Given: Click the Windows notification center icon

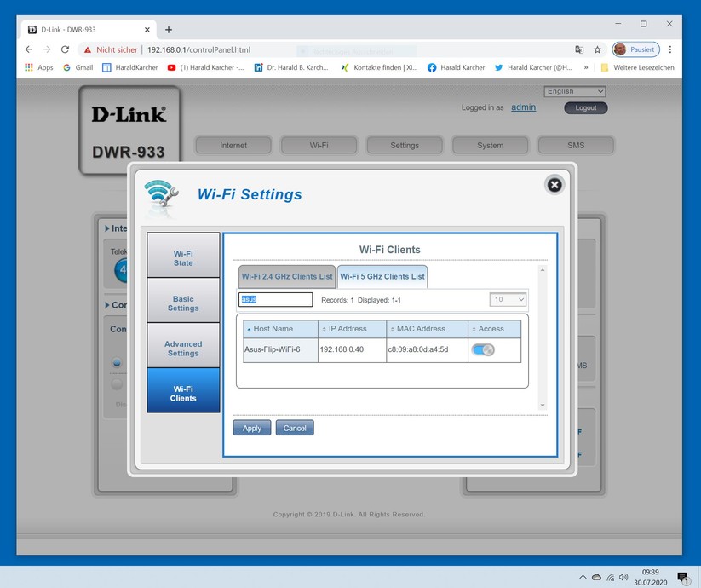Looking at the screenshot, I should click(x=682, y=577).
